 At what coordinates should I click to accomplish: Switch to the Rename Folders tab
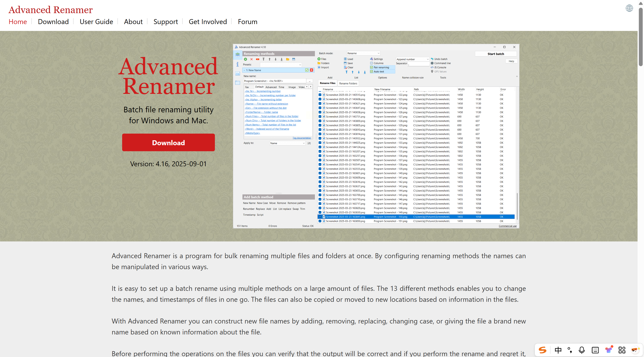(348, 84)
